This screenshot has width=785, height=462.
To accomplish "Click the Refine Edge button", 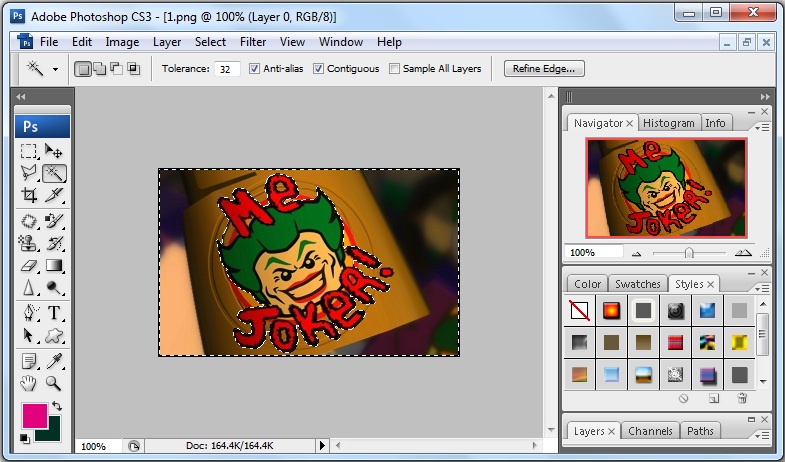I will point(544,69).
